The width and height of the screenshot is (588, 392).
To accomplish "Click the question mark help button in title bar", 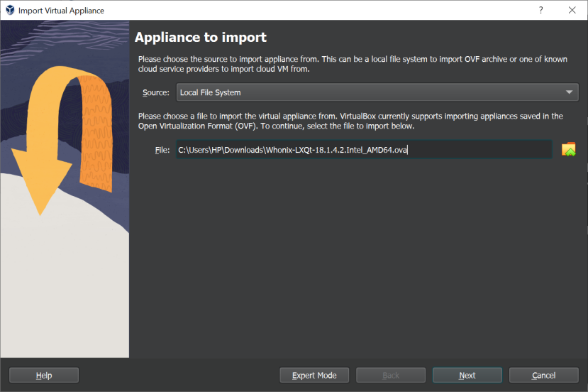I will pos(540,10).
